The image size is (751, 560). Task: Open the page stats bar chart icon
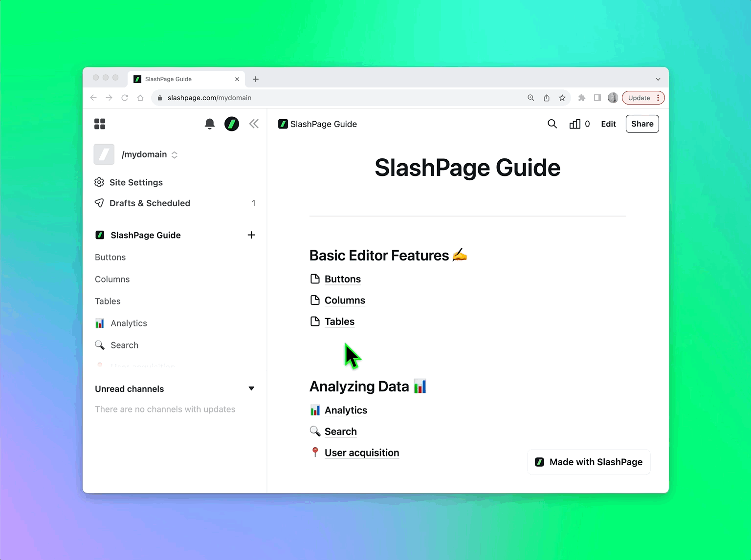[x=575, y=124]
